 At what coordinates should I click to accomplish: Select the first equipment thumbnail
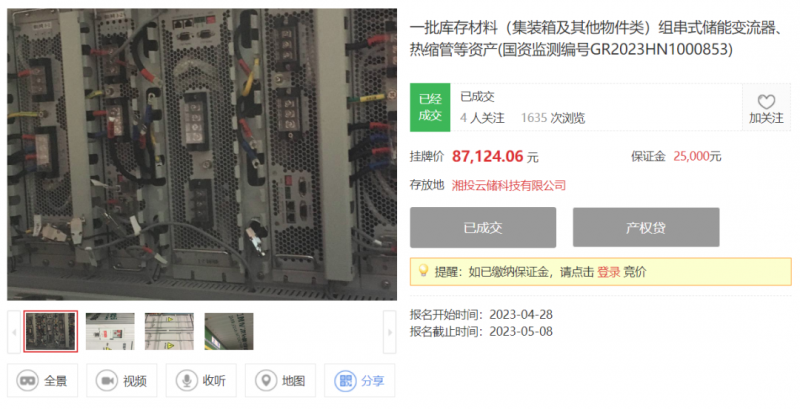[51, 331]
